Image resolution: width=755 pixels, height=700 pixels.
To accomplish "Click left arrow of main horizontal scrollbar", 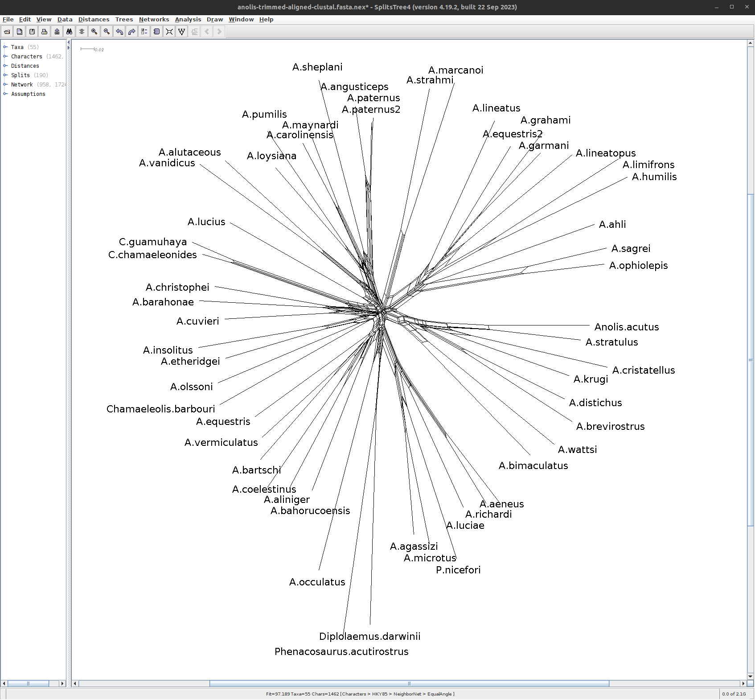I will click(75, 684).
